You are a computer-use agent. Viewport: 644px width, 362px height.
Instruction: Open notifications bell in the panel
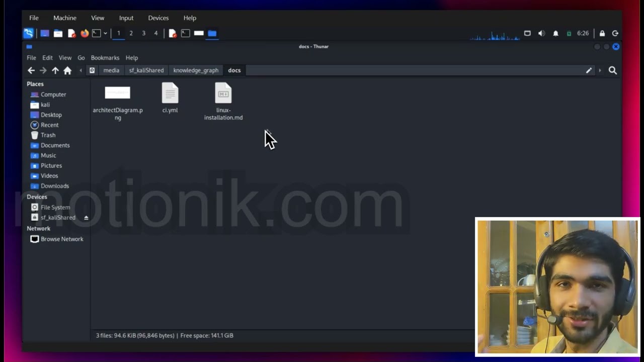(x=555, y=33)
